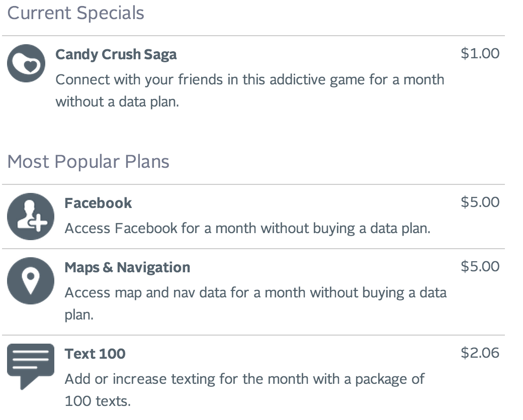Click the $2.06 Text 100 price

click(480, 353)
